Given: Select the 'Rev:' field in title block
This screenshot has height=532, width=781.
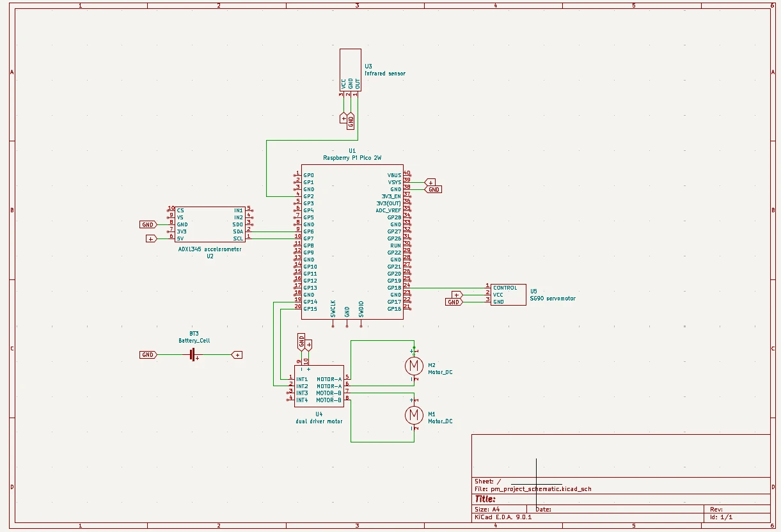Looking at the screenshot, I should pos(716,509).
